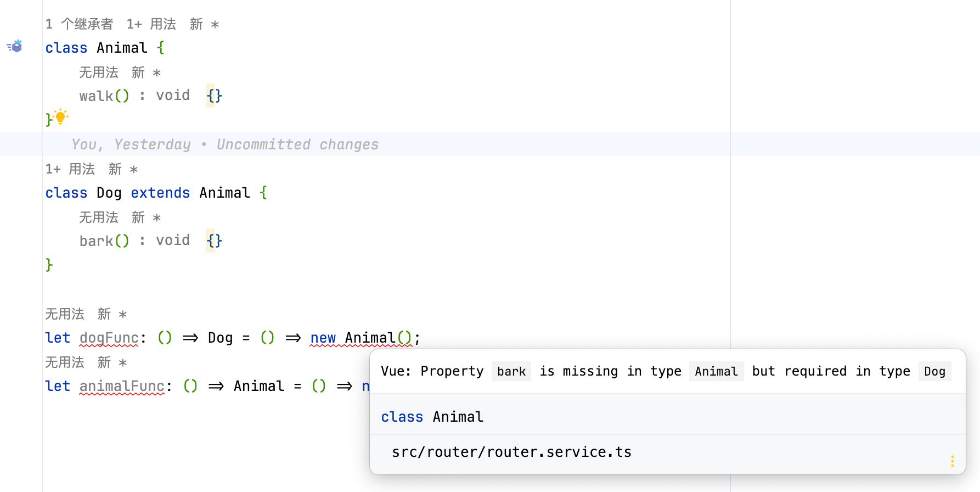Click the '1 个继承者' inheritors hint
Screen dimensions: 980x492
pyautogui.click(x=79, y=24)
